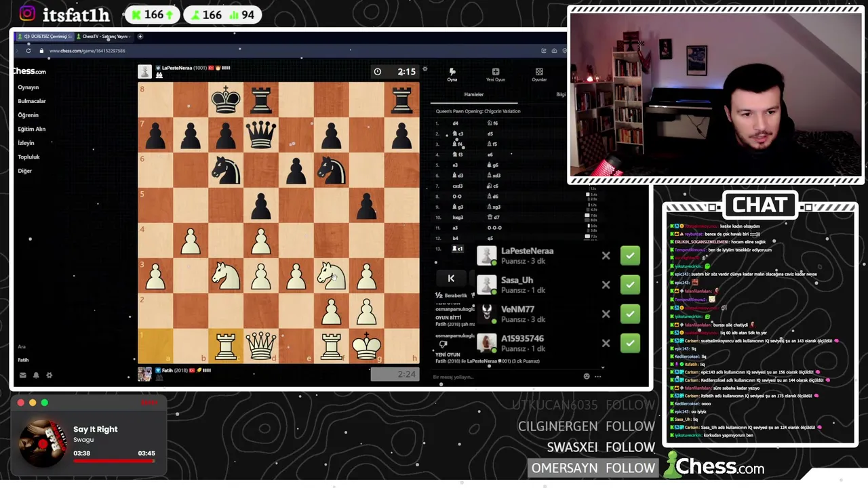
Task: Open messages envelope icon in sidebar
Action: pyautogui.click(x=23, y=375)
